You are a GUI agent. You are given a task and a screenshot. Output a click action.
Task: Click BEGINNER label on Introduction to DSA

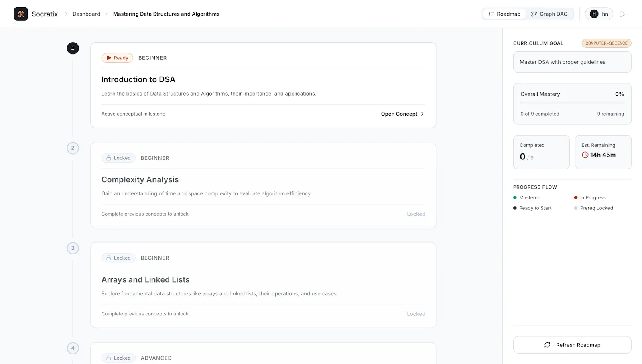pos(152,58)
